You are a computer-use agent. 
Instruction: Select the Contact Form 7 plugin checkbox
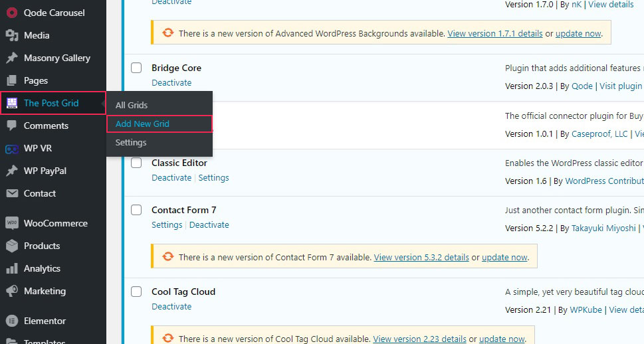pos(136,210)
